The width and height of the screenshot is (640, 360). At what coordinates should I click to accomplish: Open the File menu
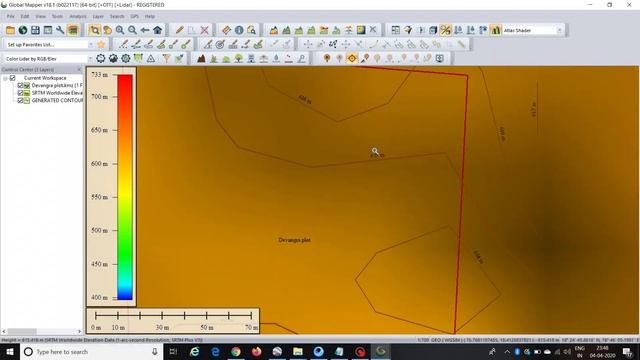point(11,17)
